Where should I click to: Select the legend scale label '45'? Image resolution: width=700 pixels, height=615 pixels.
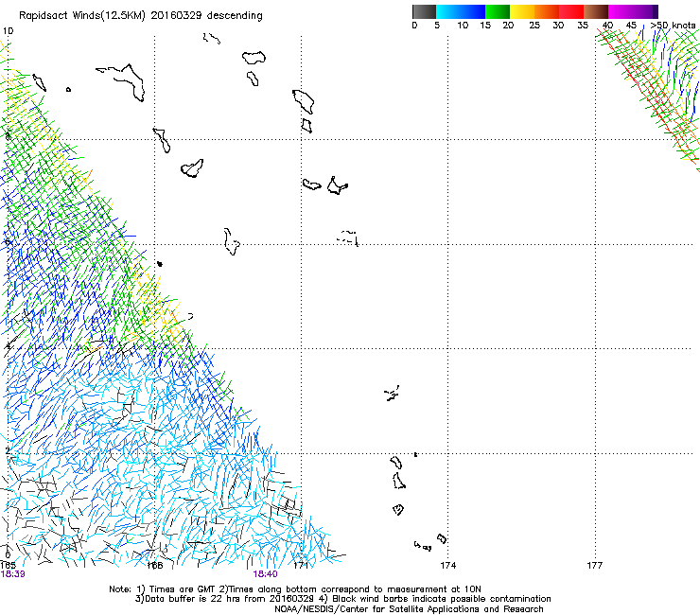(631, 26)
